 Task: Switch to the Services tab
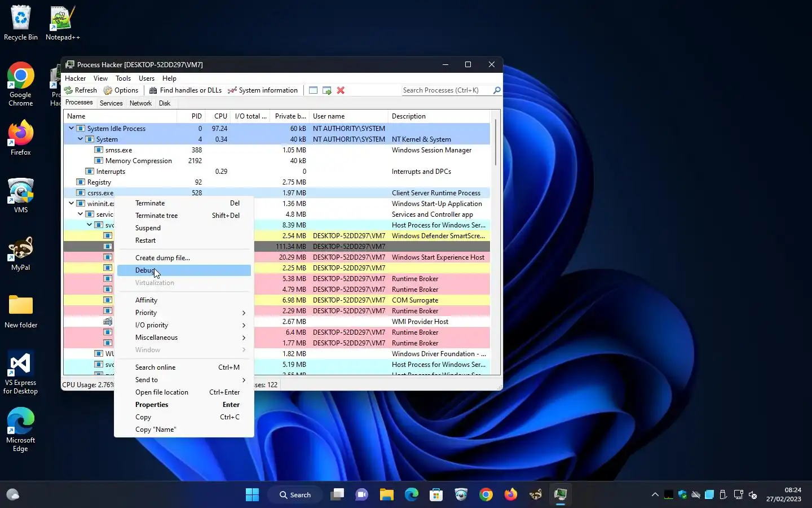[x=111, y=103]
